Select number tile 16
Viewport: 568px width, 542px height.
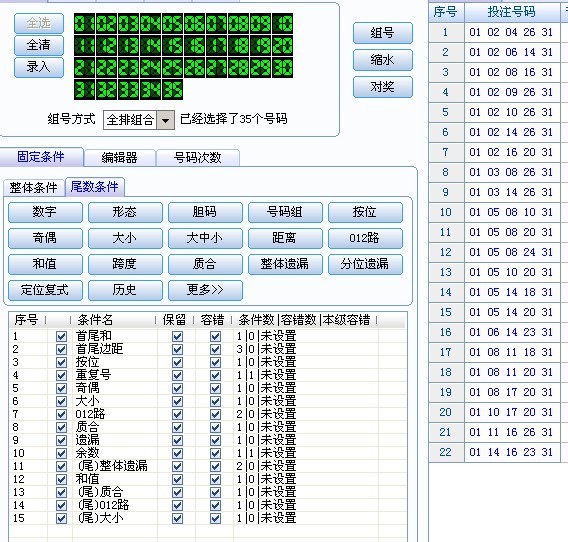195,46
